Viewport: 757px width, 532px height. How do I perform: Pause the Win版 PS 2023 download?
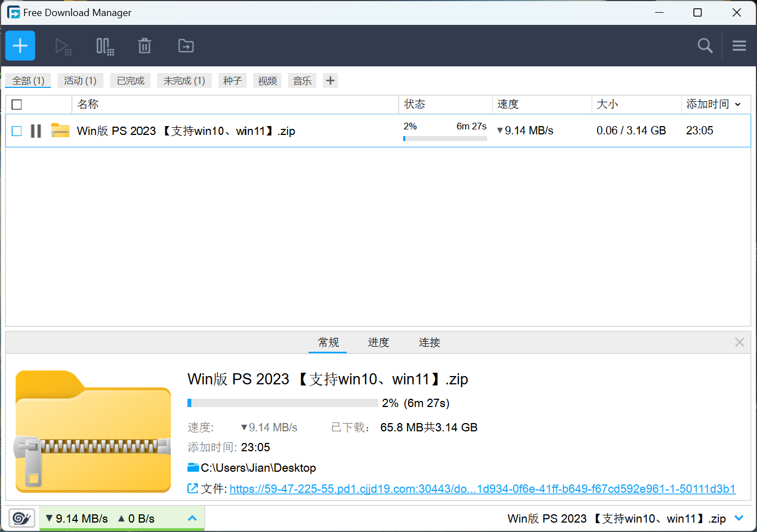point(36,131)
